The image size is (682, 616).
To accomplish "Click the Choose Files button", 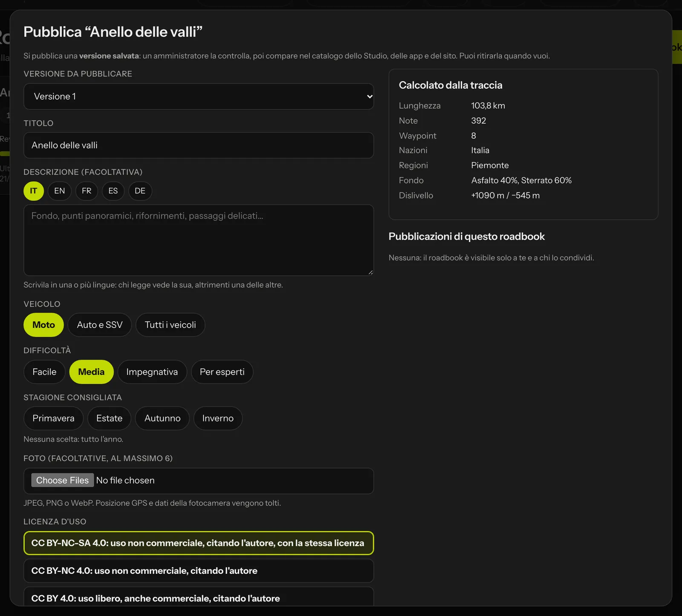I will tap(62, 480).
